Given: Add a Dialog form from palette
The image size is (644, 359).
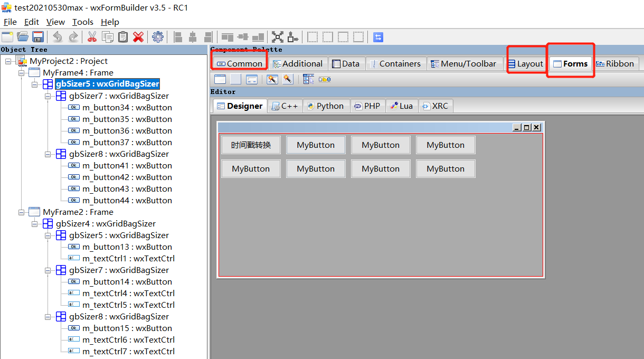Looking at the screenshot, I should (252, 79).
